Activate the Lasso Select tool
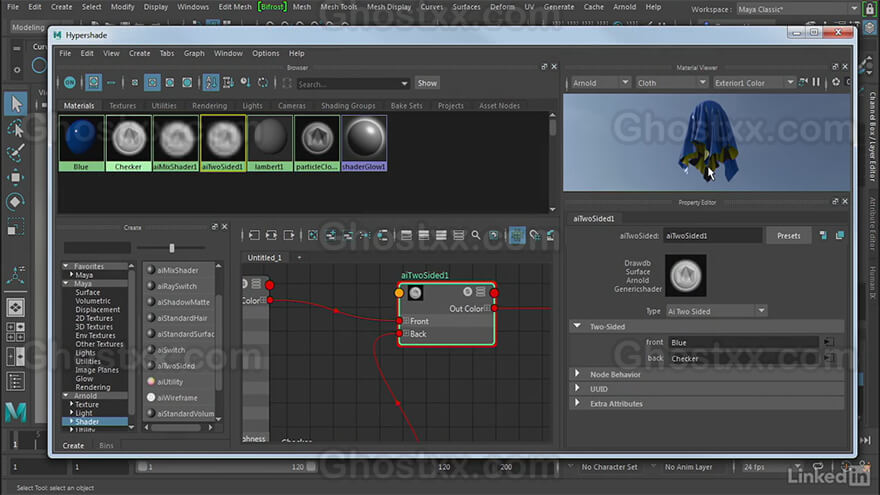This screenshot has height=495, width=880. pyautogui.click(x=16, y=129)
